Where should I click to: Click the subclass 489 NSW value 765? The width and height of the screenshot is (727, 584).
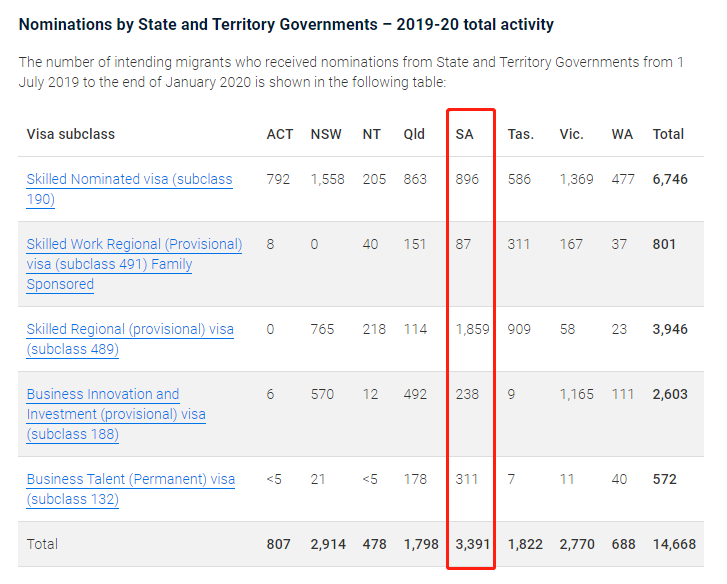322,329
